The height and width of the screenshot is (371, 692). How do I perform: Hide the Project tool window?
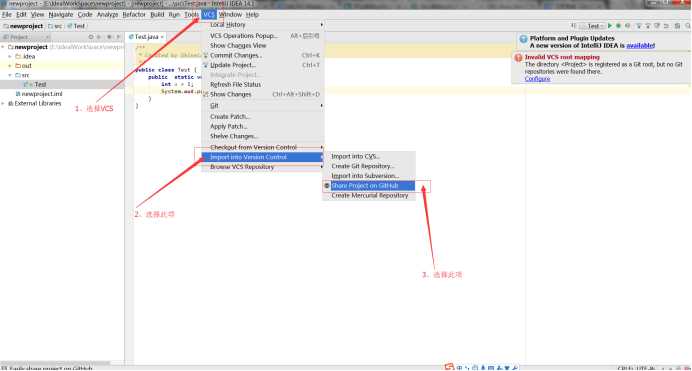[x=118, y=37]
